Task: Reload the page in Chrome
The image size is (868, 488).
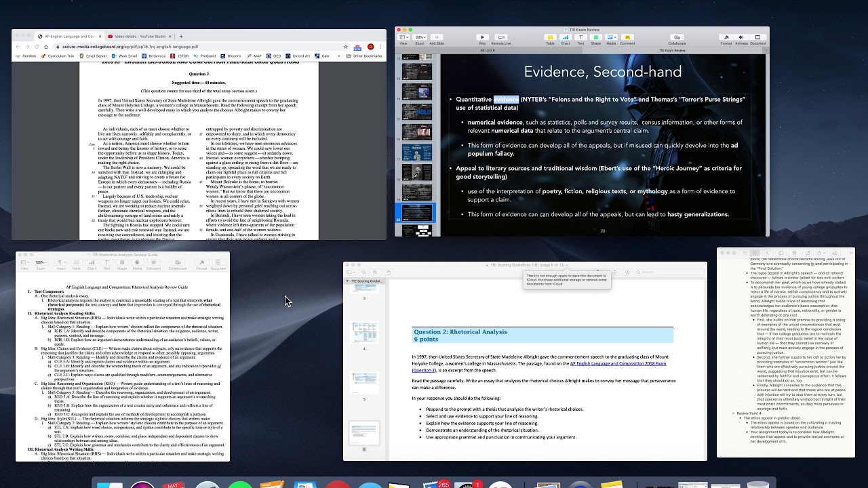Action: pyautogui.click(x=37, y=47)
